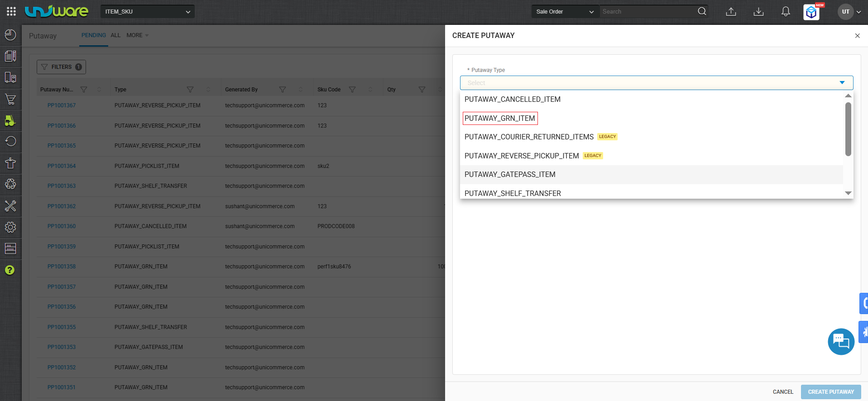
Task: Open putaway PP1001351 link
Action: [x=62, y=387]
